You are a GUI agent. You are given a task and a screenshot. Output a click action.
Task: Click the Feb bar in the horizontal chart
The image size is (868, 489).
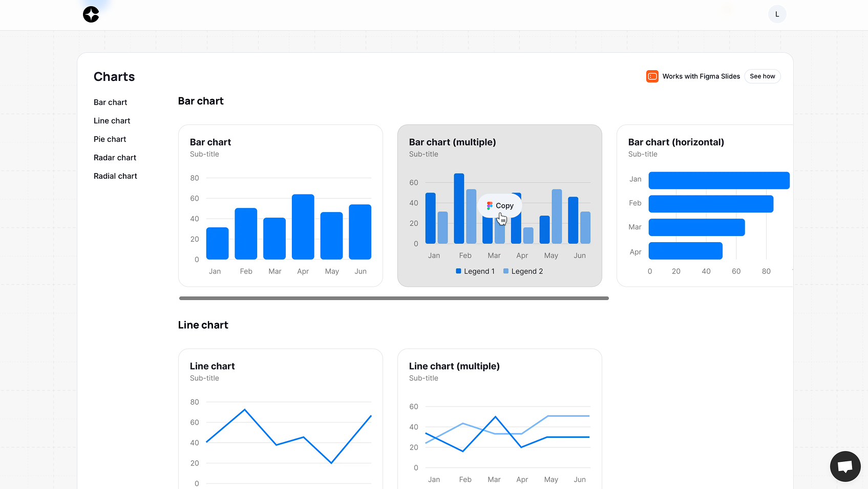tap(711, 204)
